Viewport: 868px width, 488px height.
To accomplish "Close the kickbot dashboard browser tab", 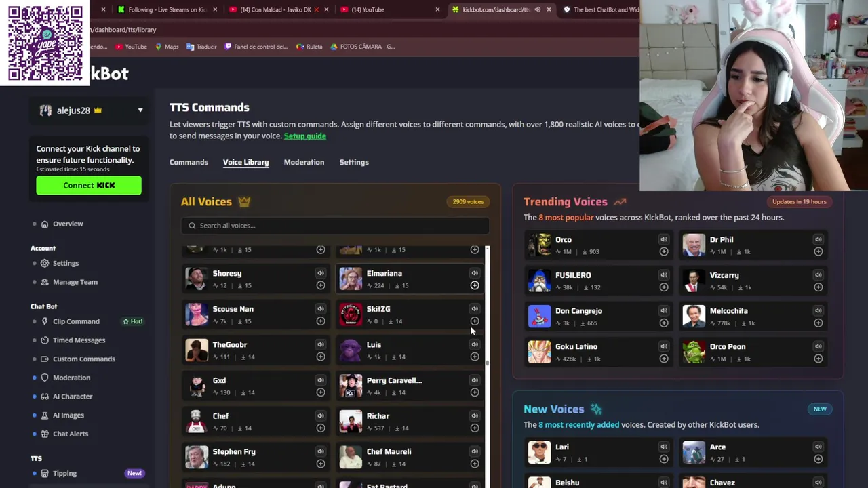I will coord(549,9).
